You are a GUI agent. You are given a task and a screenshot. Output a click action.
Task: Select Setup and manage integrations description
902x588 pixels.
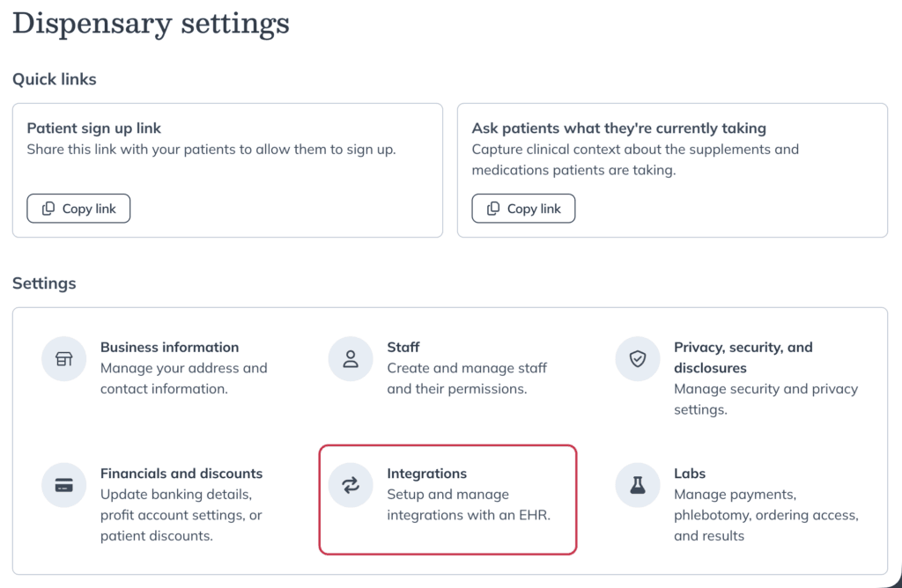coord(469,504)
